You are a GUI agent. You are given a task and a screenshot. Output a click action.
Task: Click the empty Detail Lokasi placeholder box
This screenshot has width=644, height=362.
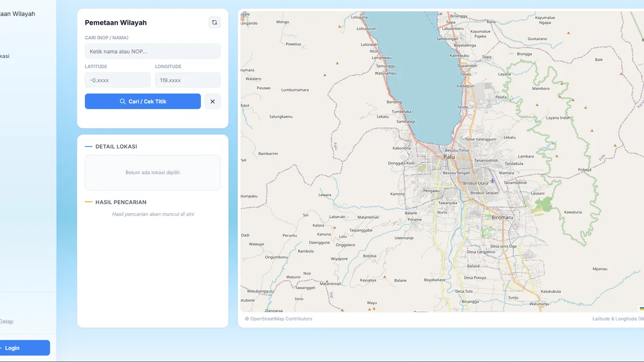(152, 172)
